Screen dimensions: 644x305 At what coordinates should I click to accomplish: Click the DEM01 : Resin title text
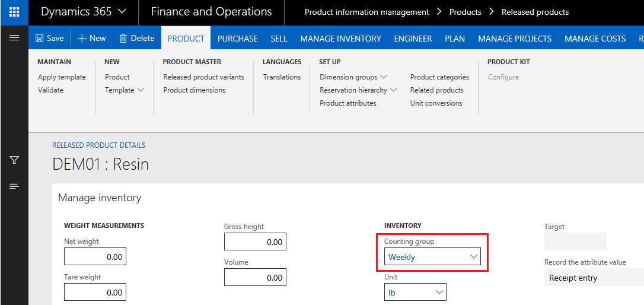tap(101, 165)
